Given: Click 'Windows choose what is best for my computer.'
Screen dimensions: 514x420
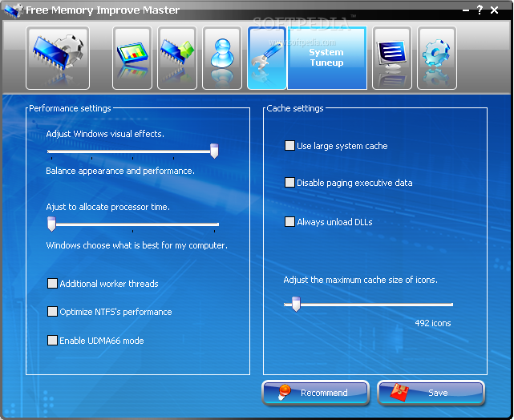Looking at the screenshot, I should pyautogui.click(x=136, y=245).
